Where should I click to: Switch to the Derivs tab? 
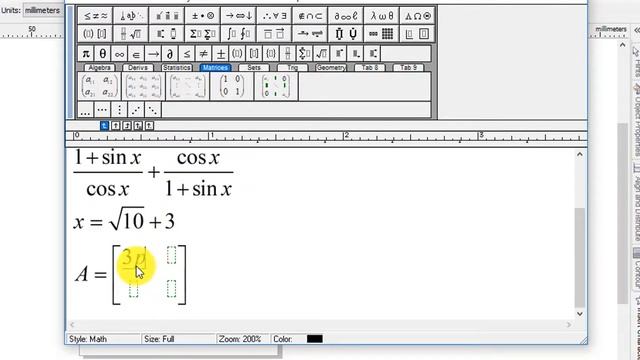click(x=138, y=67)
